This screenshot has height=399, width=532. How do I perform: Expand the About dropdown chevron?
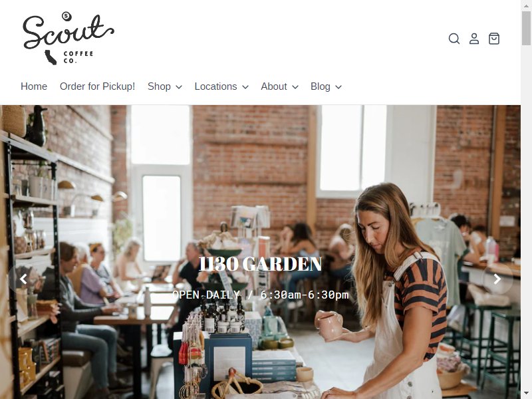click(x=295, y=87)
